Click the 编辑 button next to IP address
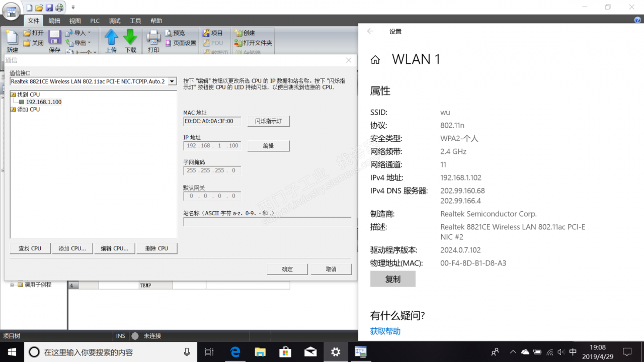644x362 pixels. 268,146
